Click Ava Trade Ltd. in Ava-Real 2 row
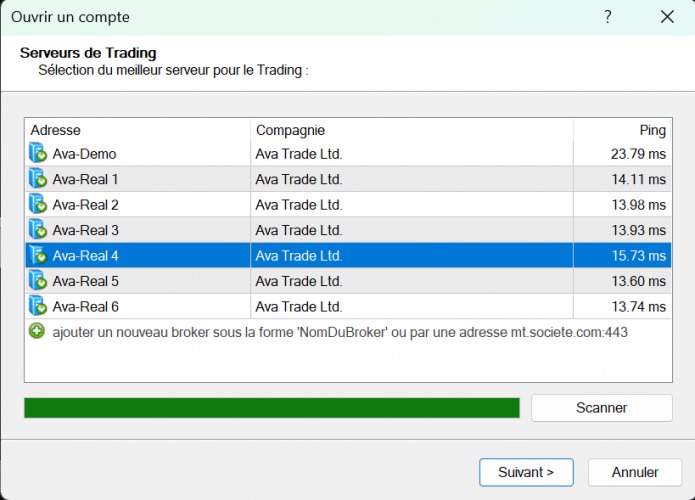The height and width of the screenshot is (500, 695). click(x=299, y=205)
